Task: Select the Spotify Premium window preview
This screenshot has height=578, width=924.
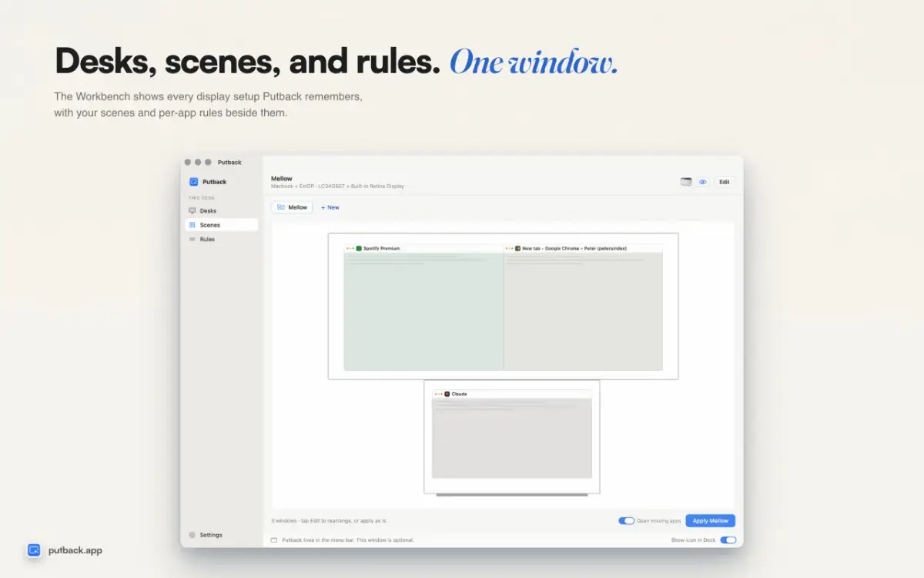Action: click(423, 307)
